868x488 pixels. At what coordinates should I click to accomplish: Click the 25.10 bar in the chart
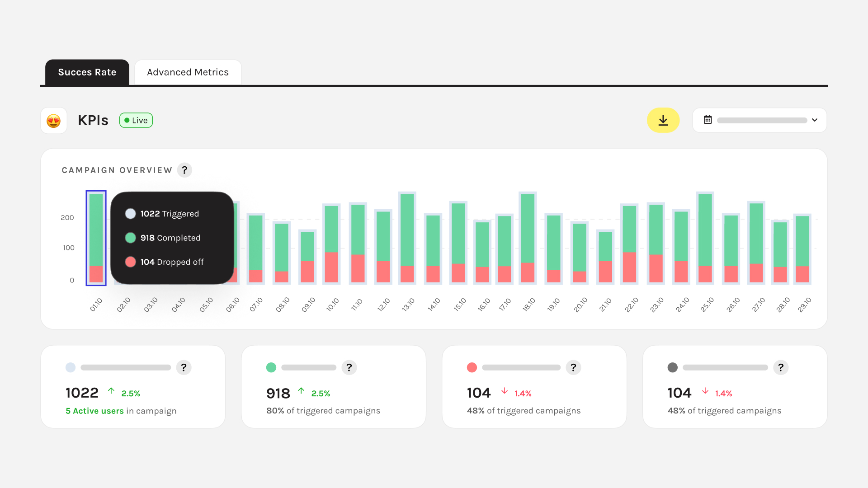coord(705,238)
